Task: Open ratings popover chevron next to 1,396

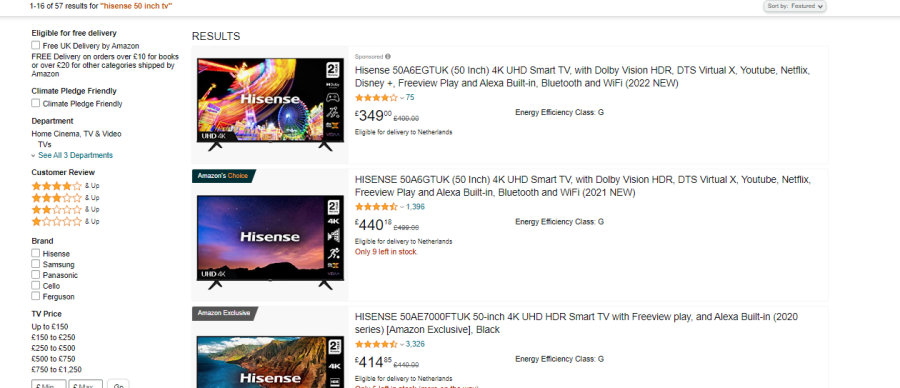Action: tap(402, 207)
